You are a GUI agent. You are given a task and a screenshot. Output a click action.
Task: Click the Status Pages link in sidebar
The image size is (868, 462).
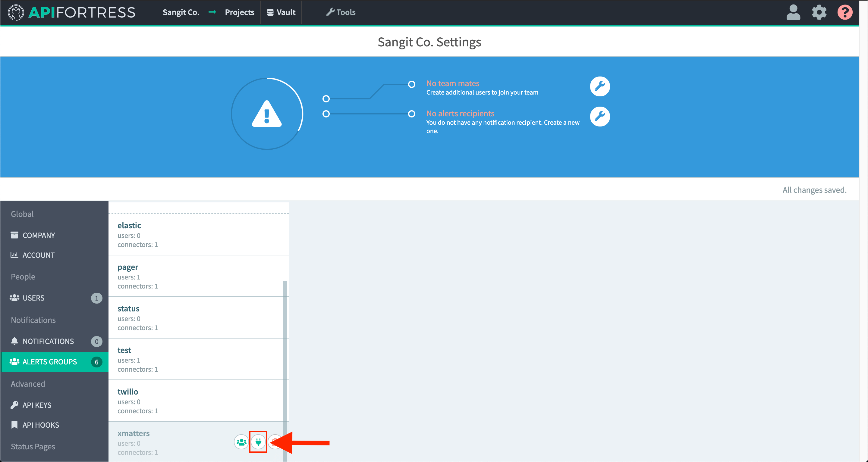(x=33, y=445)
